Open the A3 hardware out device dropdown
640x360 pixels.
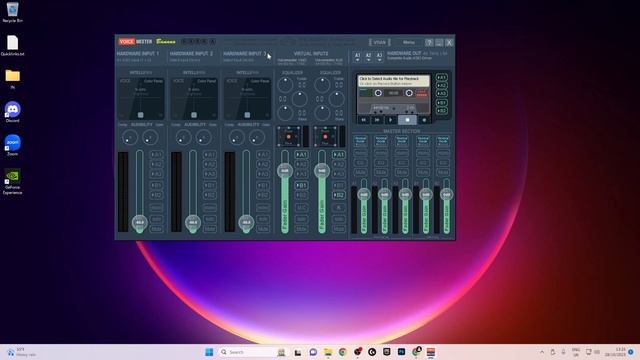pyautogui.click(x=380, y=57)
